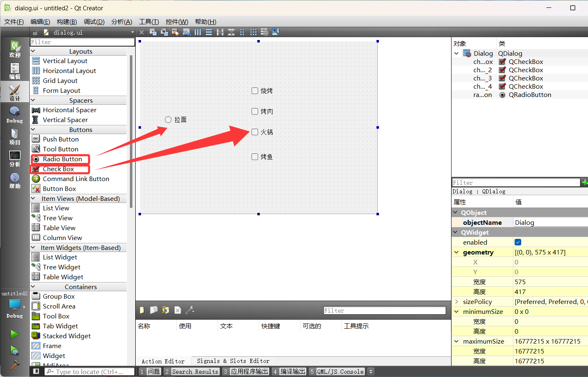Select Edit Signals/Slots mode in toolbar
Viewport: 588px width, 377px height.
(x=164, y=32)
